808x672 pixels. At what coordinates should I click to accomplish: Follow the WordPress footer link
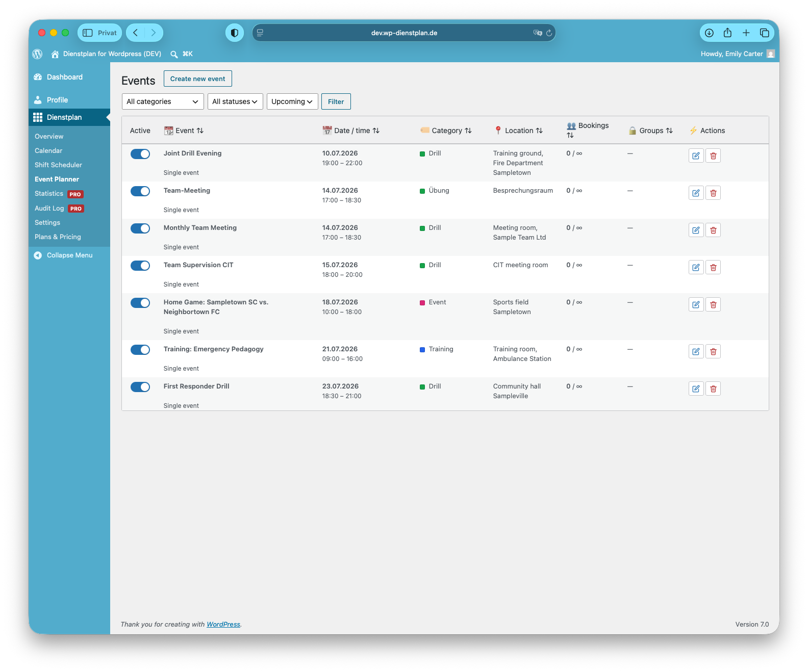pos(223,624)
